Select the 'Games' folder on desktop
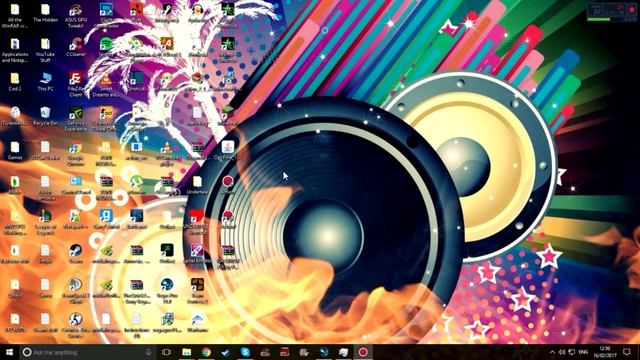This screenshot has width=640, height=360. (x=15, y=150)
